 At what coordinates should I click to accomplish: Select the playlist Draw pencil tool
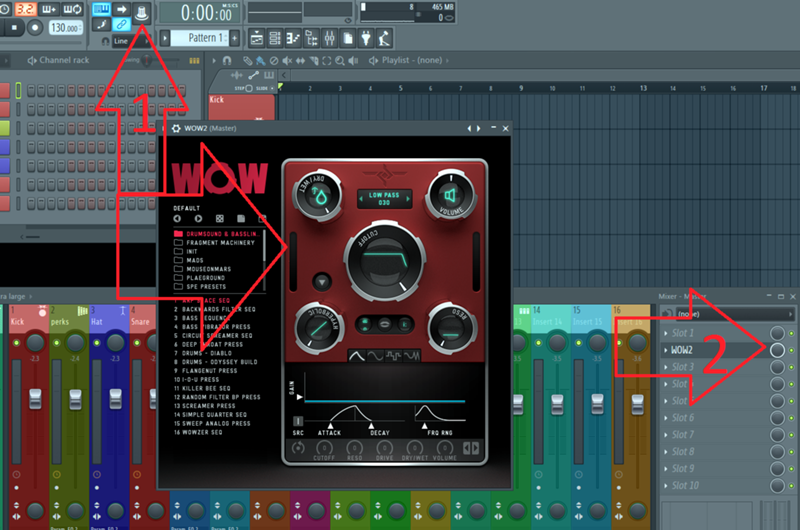[x=247, y=61]
